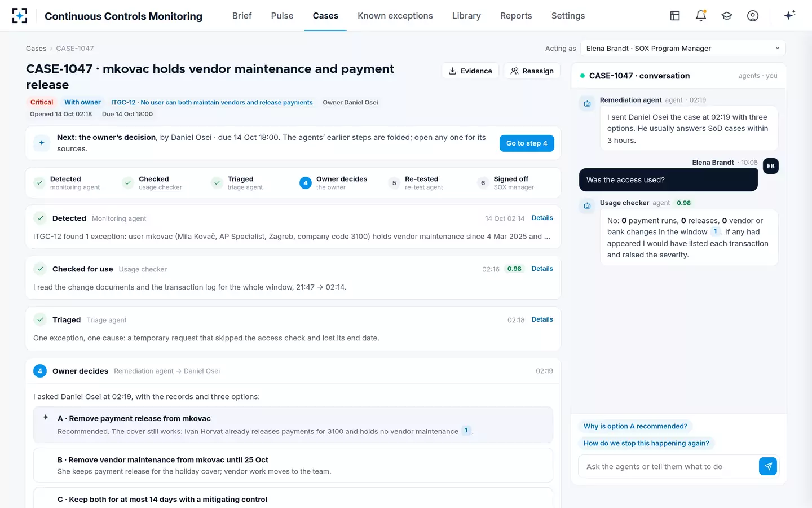Select option B Remove vendor maintenance until 25 Oct
Viewport: 812px width, 508px height.
point(293,466)
